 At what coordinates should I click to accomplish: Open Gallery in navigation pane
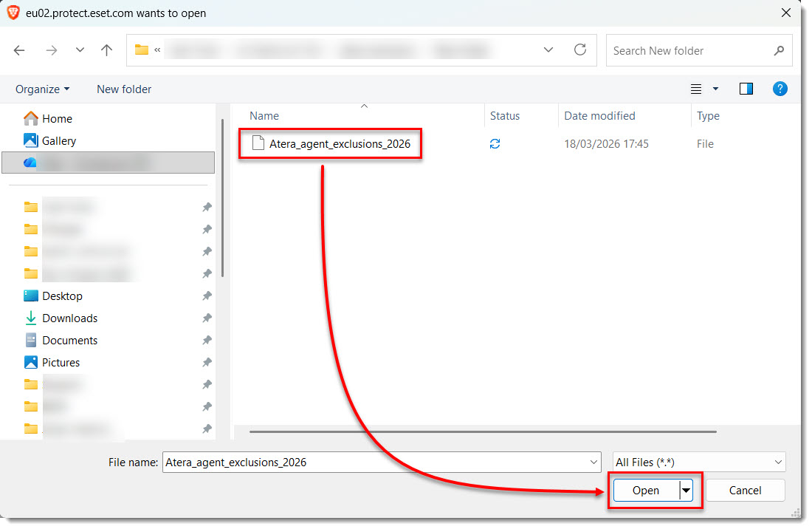click(58, 141)
